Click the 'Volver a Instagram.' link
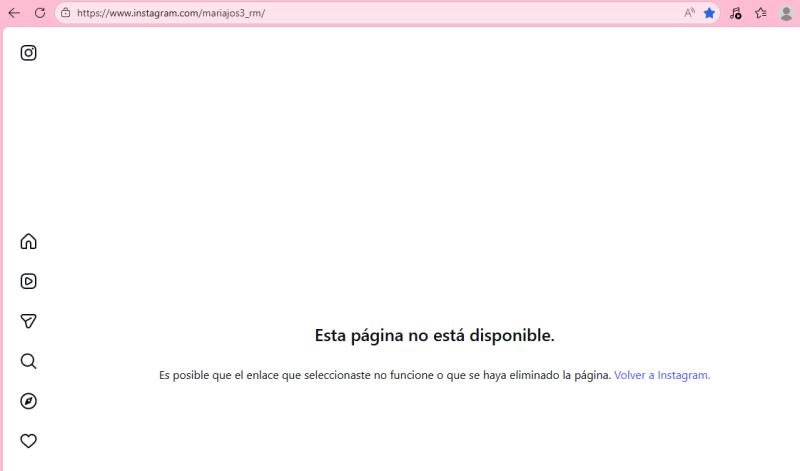800x471 pixels. 662,375
